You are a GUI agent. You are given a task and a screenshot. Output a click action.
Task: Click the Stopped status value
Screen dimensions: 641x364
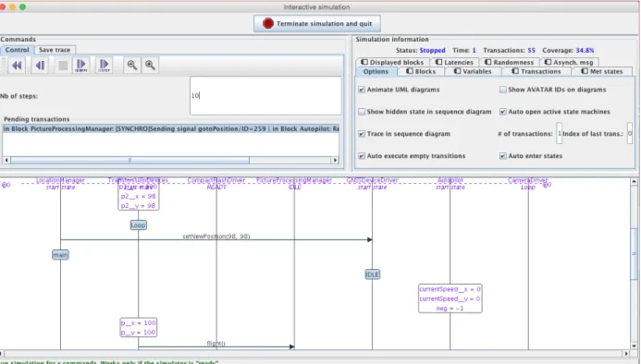coord(432,50)
